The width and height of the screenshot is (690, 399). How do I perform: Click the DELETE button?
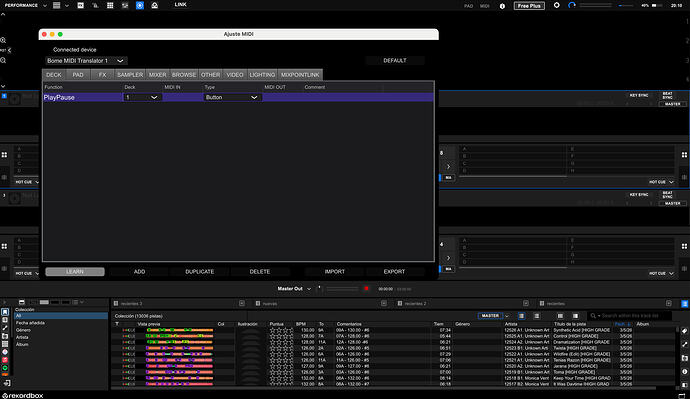coord(260,272)
